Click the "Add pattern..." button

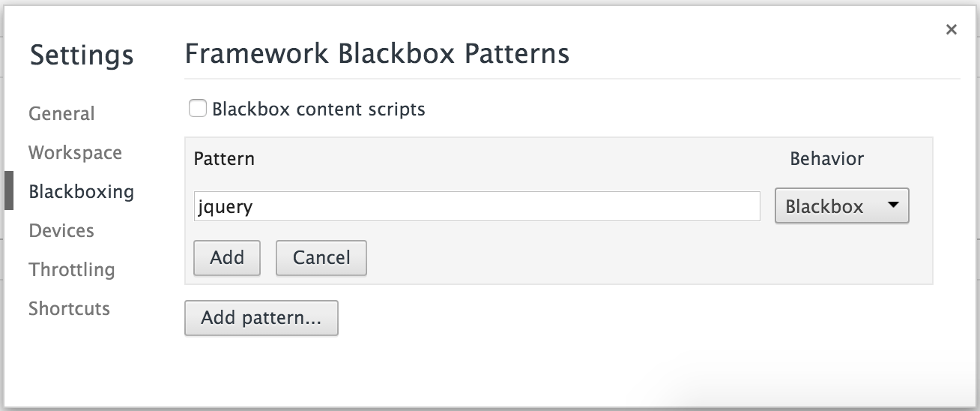[x=261, y=318]
